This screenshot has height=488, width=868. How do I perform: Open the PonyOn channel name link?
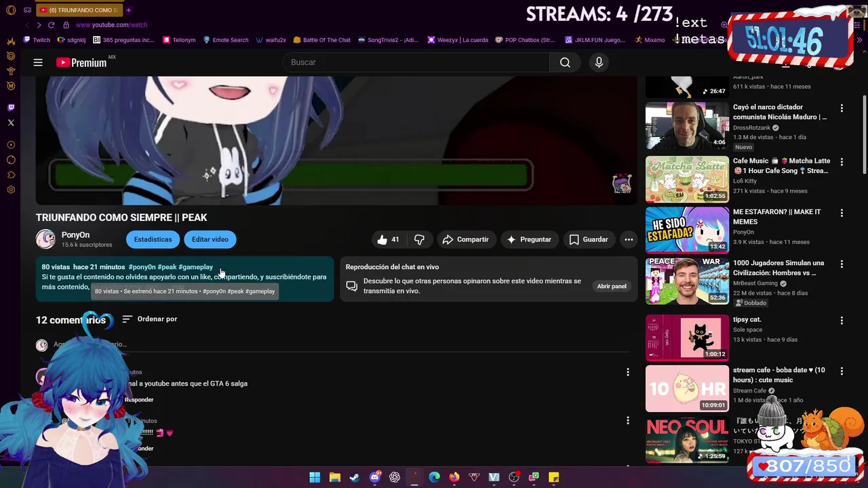[x=75, y=235]
